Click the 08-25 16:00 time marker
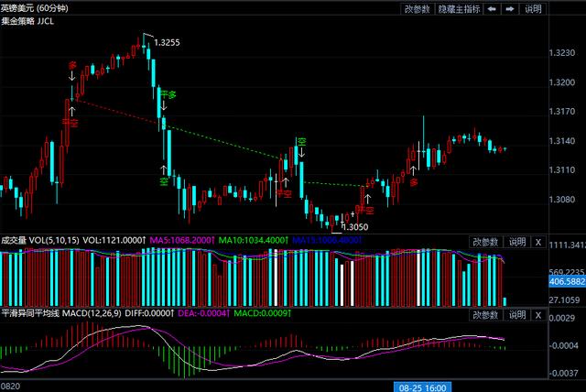Image resolution: width=586 pixels, height=392 pixels. pyautogui.click(x=424, y=386)
